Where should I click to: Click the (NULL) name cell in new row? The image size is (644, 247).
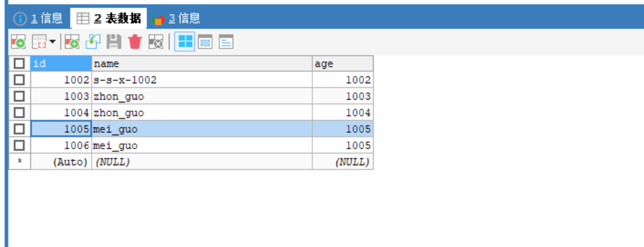tap(200, 162)
